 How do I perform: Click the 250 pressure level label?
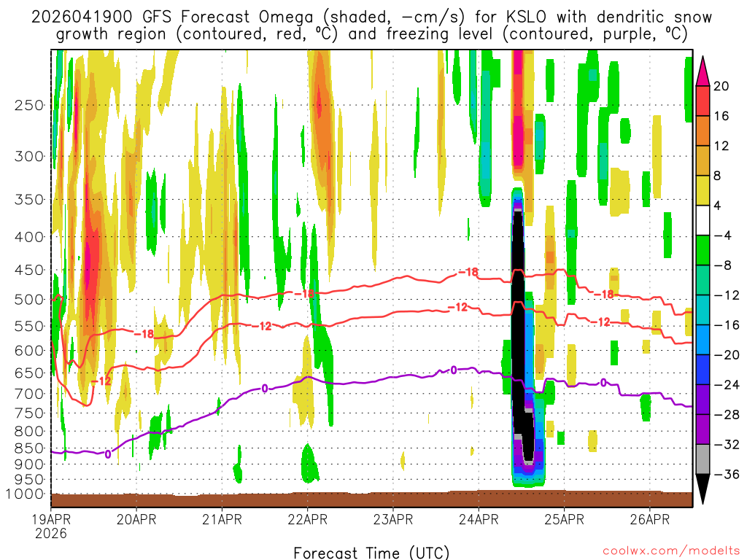(29, 105)
